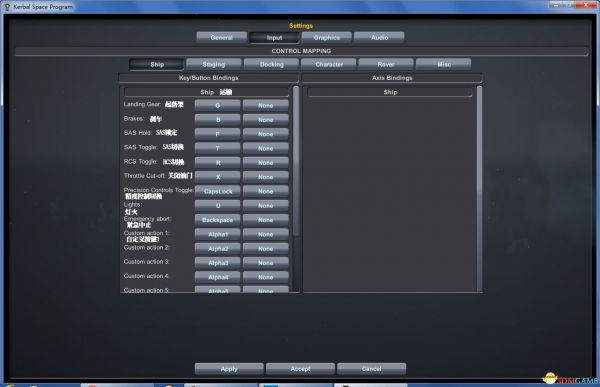600x387 pixels.
Task: Click the Apply button
Action: (229, 369)
